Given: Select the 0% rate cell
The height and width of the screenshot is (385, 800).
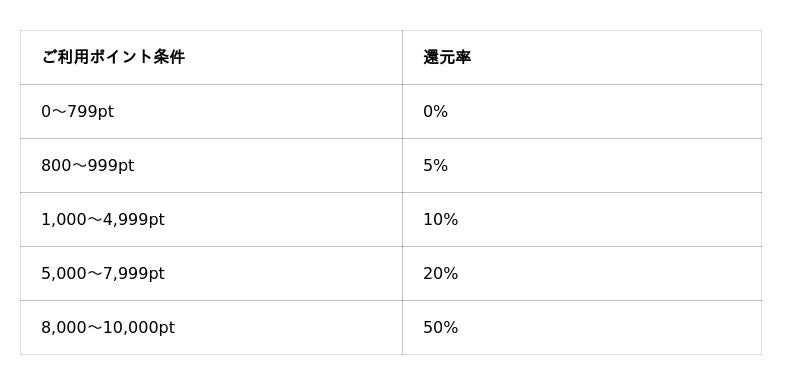Looking at the screenshot, I should (582, 112).
